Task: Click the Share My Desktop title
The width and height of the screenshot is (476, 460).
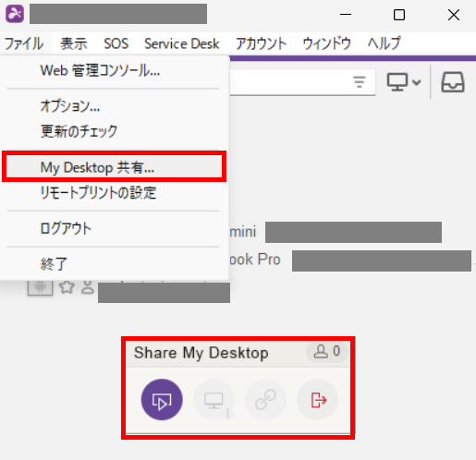Action: pos(201,353)
